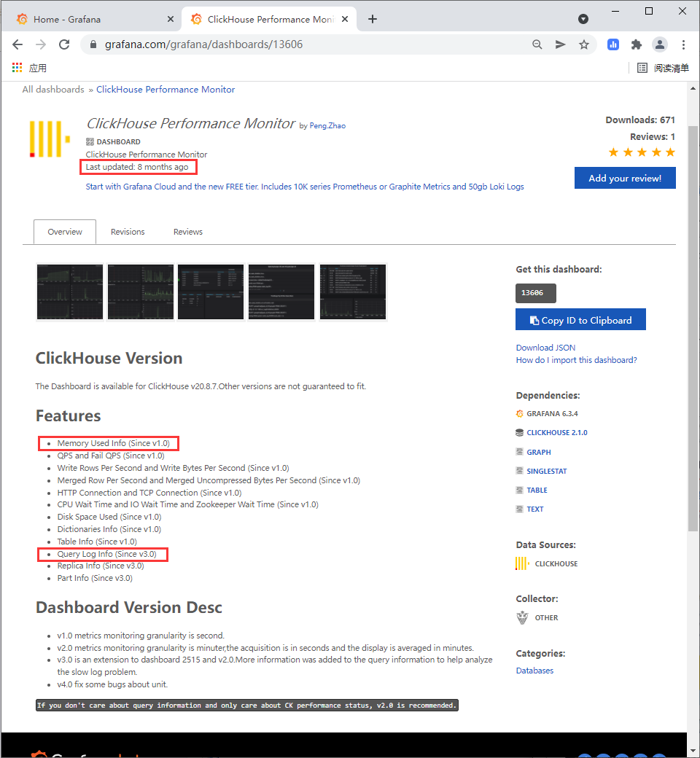Open the Chrome profile avatar

[x=659, y=44]
